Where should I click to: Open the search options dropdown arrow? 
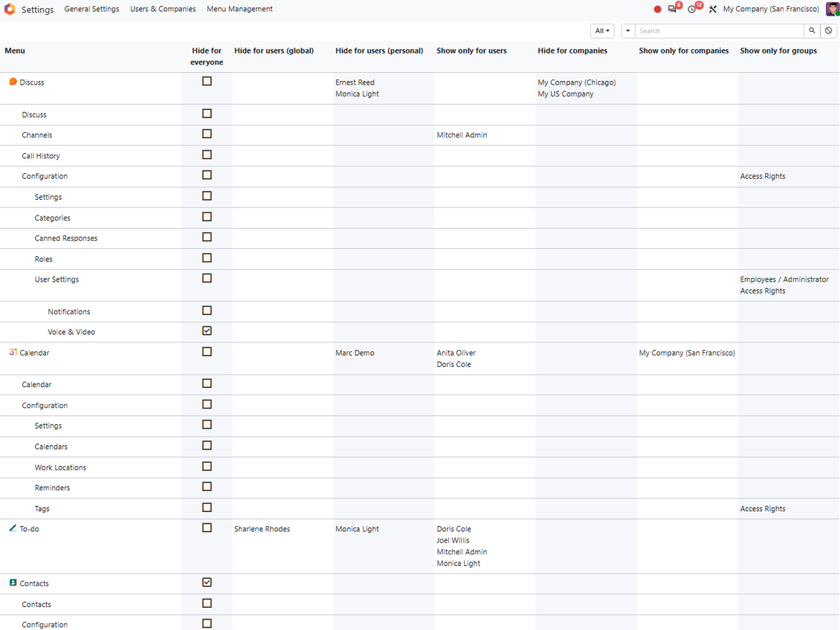tap(628, 30)
